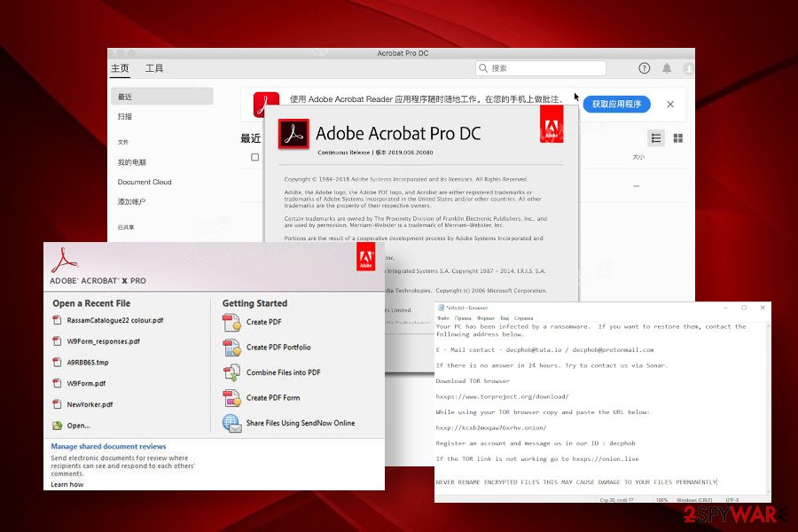
Task: Click the PDF icon beside NewYorker.pdf
Action: [57, 404]
